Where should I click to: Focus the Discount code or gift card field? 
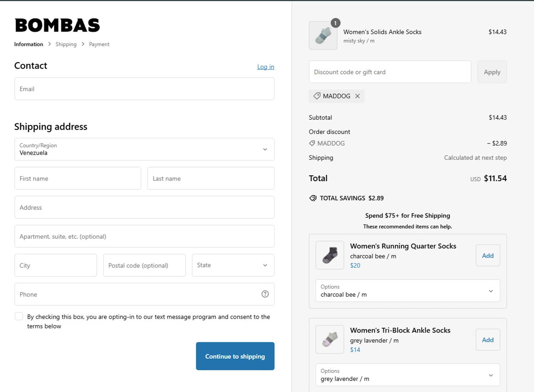click(x=390, y=72)
